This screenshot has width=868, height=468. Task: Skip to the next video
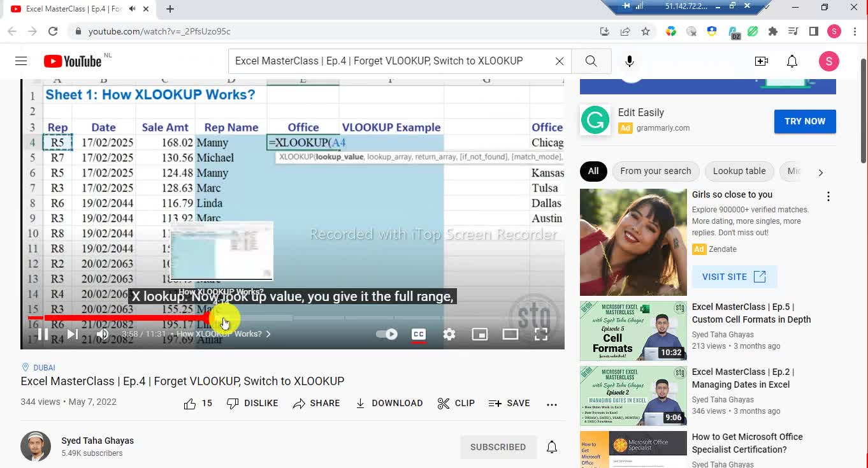pyautogui.click(x=73, y=334)
